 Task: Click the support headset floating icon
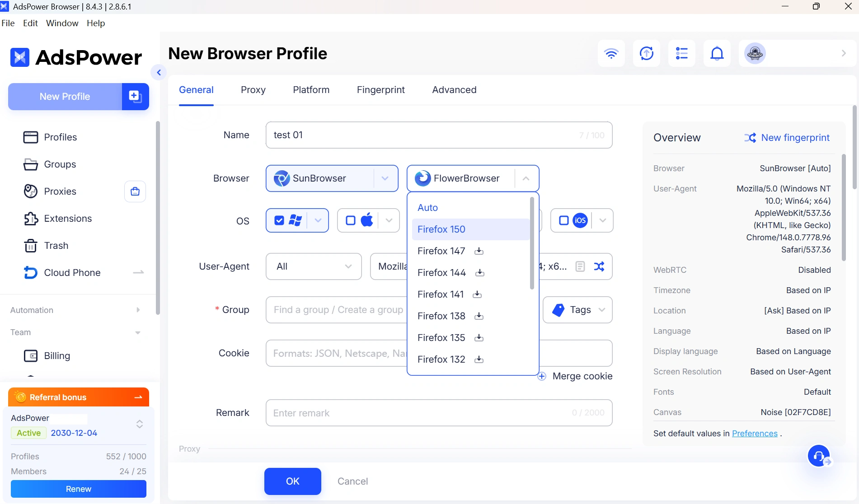pos(819,456)
